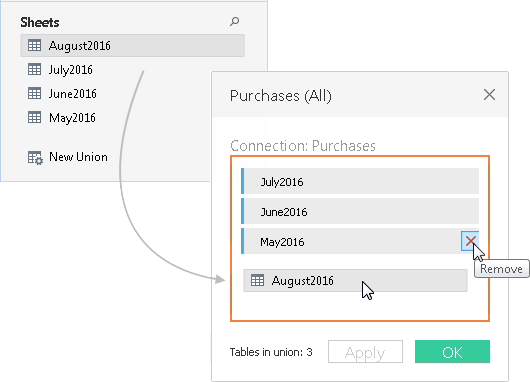
Task: Select July2016 table in the union list
Action: pos(360,181)
